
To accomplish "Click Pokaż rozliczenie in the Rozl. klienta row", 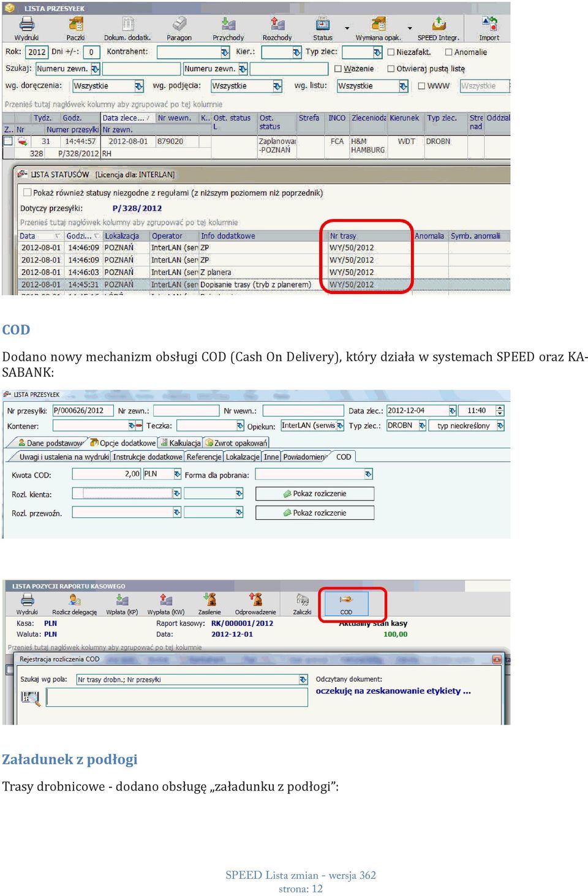I will [x=315, y=494].
